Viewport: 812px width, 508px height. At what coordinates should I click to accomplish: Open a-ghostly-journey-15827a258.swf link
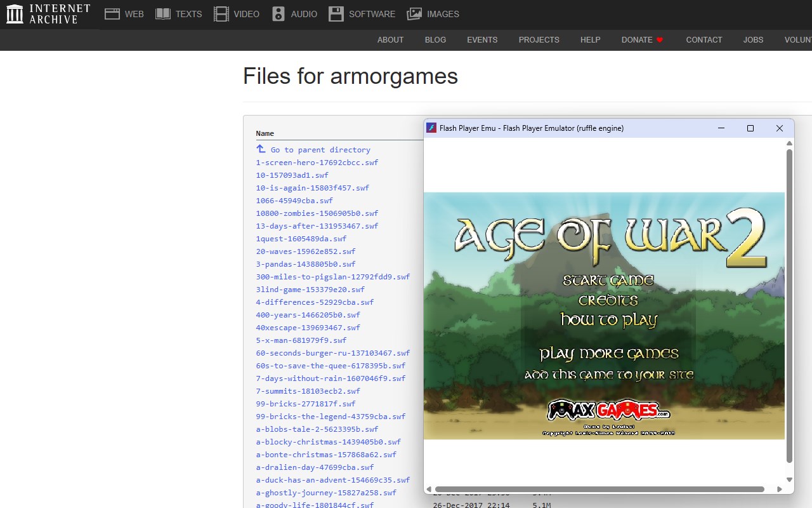tap(326, 493)
